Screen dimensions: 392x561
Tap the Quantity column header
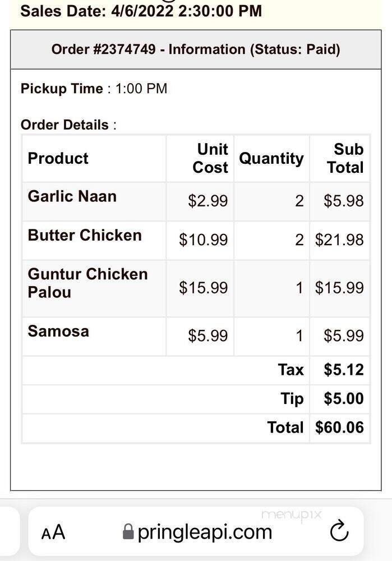[271, 158]
